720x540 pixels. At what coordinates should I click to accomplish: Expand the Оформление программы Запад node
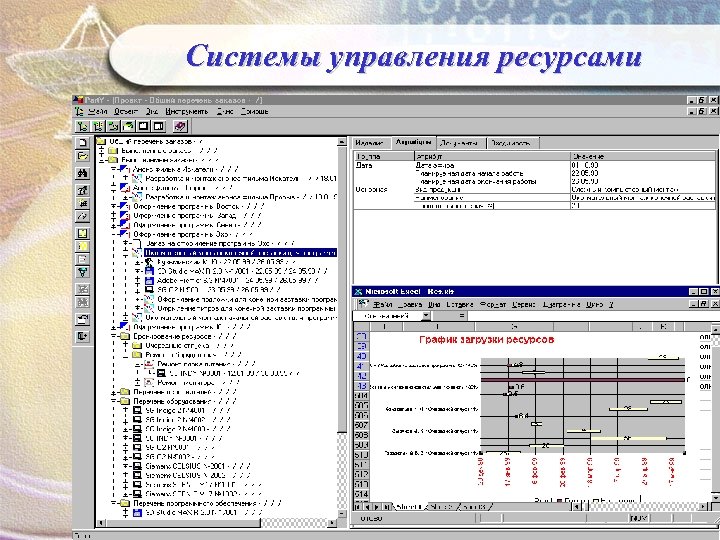click(x=113, y=216)
